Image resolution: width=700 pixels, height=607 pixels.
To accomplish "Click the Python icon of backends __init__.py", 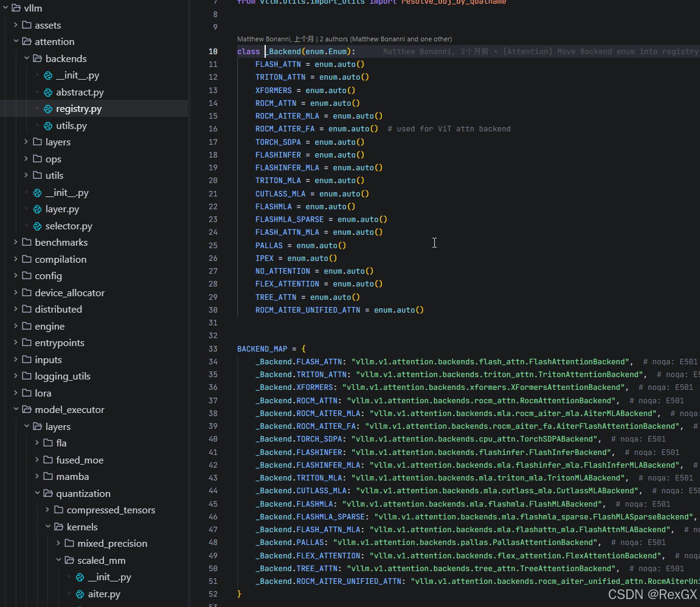I will 48,75.
